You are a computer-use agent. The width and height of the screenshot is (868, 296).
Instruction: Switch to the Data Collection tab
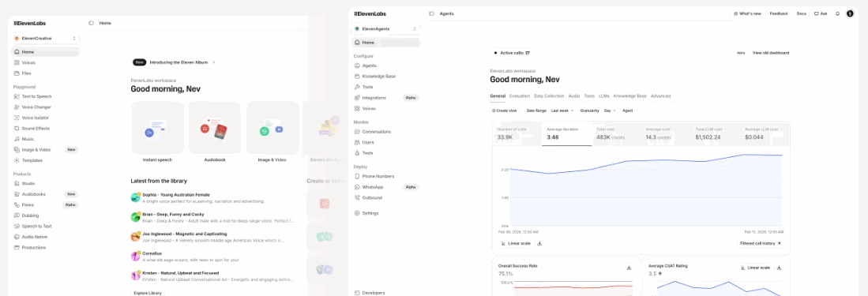[x=549, y=96]
